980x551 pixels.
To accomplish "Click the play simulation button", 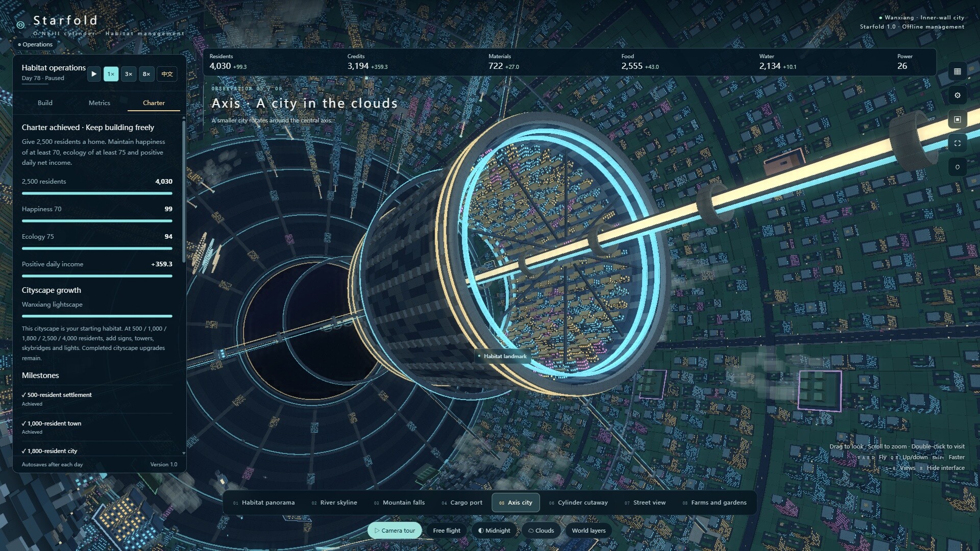I will point(94,74).
